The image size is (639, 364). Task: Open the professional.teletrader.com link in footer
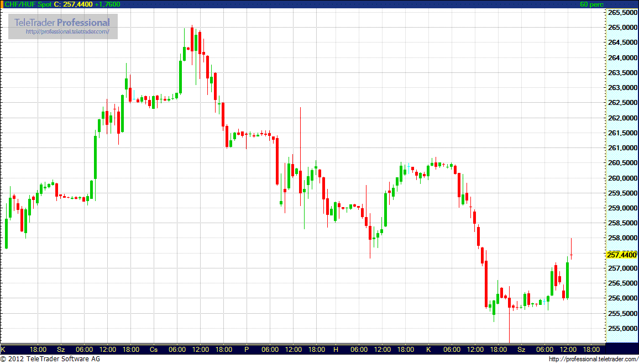pyautogui.click(x=593, y=359)
